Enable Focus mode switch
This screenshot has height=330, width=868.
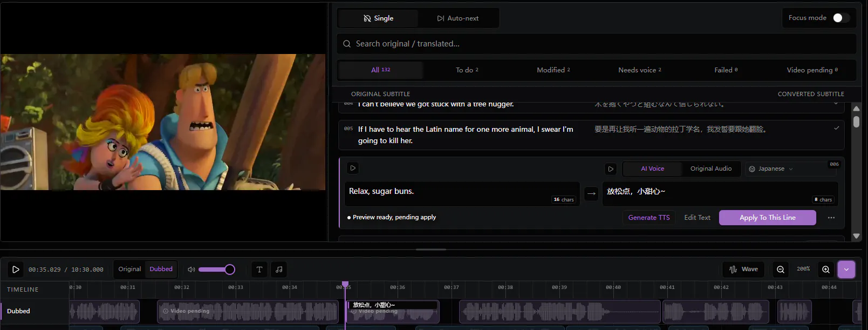pyautogui.click(x=840, y=18)
